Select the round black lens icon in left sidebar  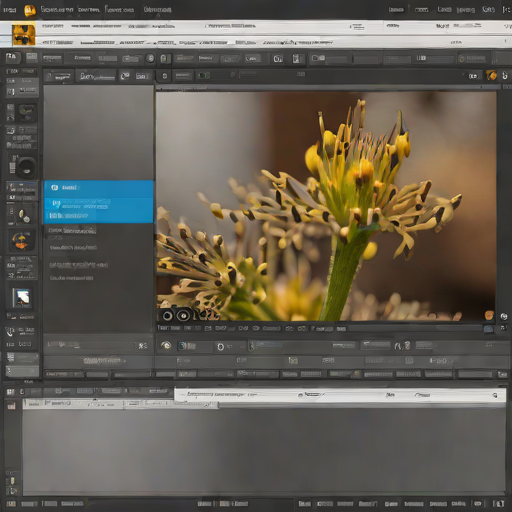coord(26,167)
